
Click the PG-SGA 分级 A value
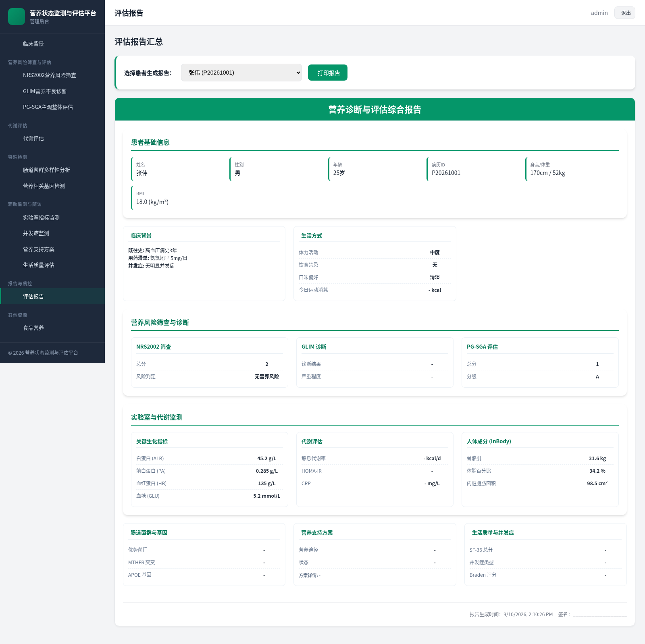click(597, 376)
